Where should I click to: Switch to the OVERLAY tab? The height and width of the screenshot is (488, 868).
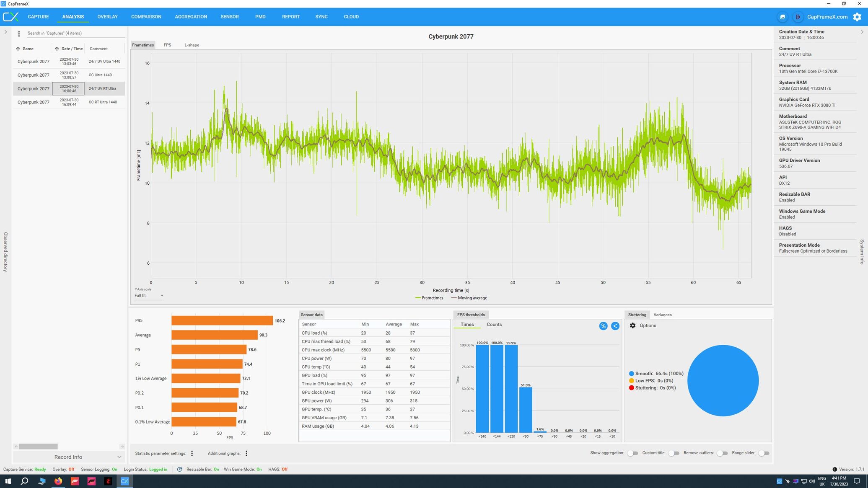coord(107,17)
